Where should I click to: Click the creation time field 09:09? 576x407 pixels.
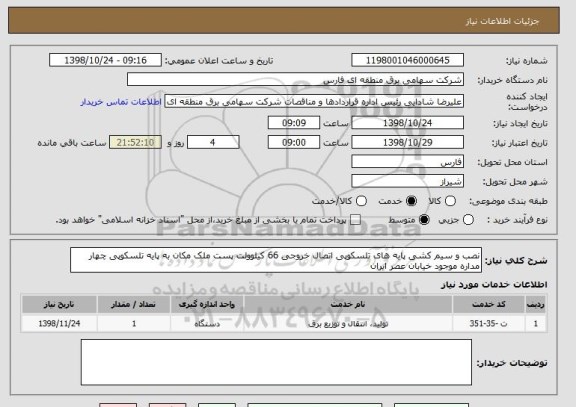click(x=294, y=123)
